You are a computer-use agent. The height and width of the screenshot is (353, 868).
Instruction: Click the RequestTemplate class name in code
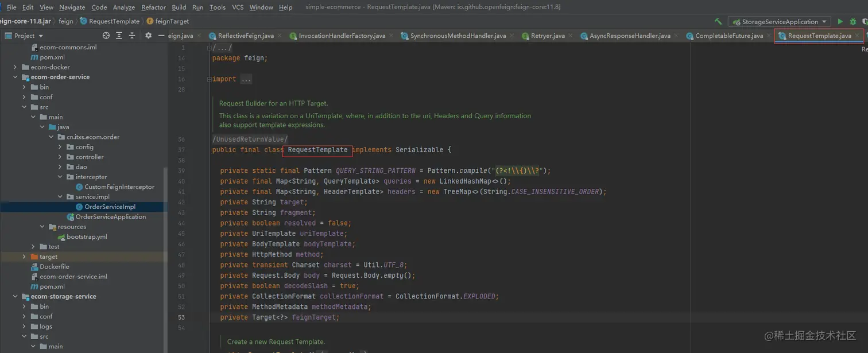(x=317, y=150)
